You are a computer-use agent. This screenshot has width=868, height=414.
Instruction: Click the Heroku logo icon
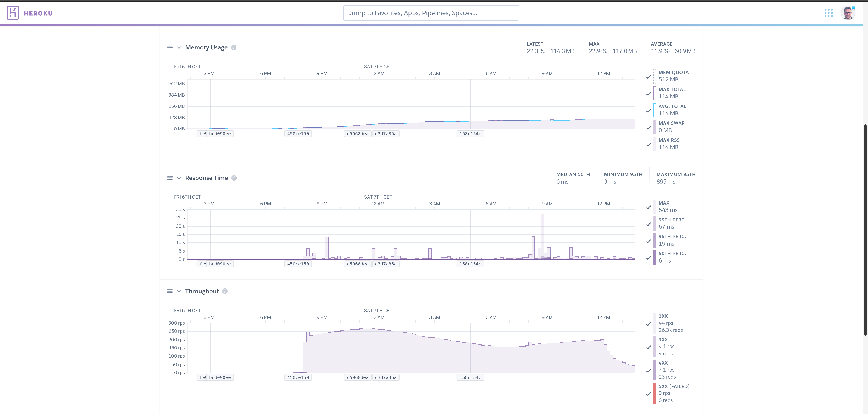pyautogui.click(x=13, y=13)
